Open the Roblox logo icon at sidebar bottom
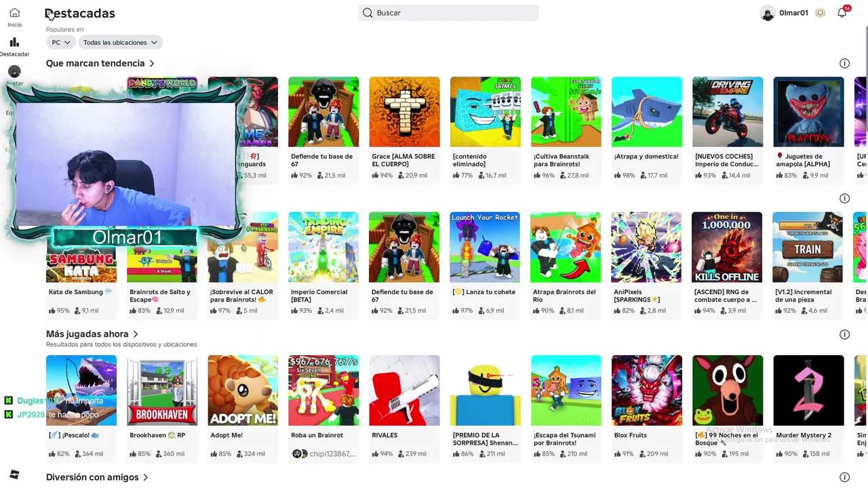868x488 pixels. [x=14, y=474]
